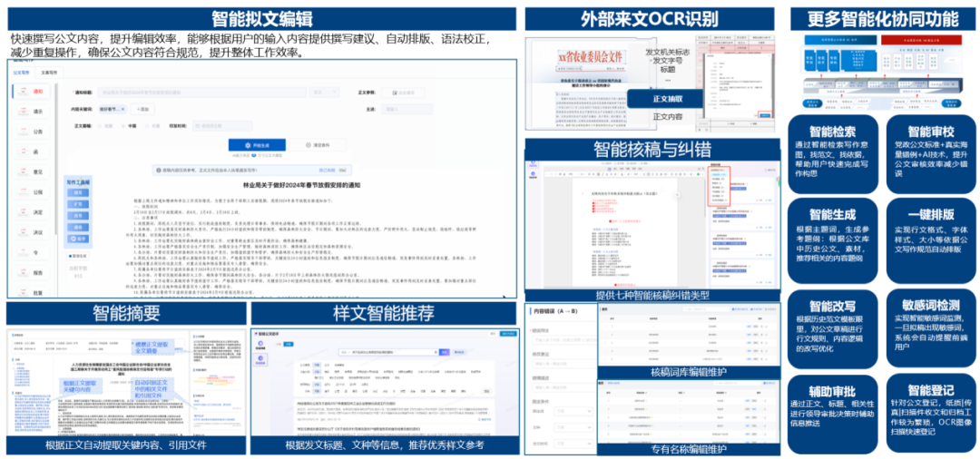Open the dropdown beside 通知标题 field
980x459 pixels.
[325, 93]
